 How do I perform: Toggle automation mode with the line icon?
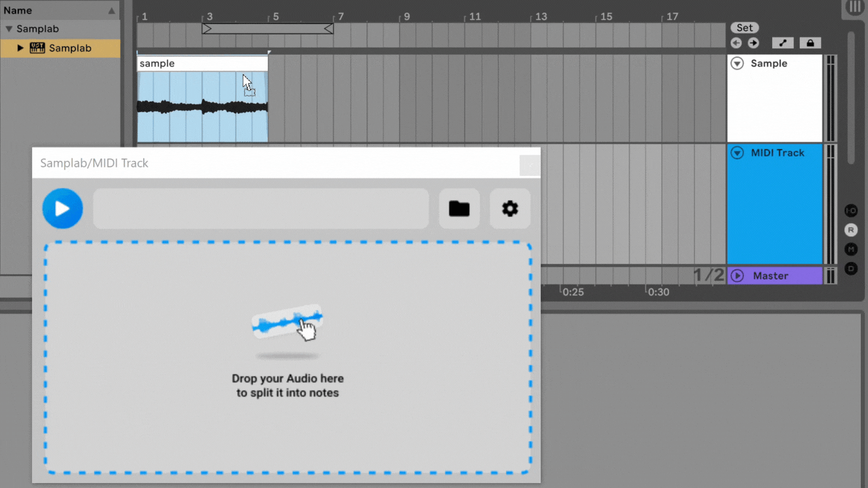[x=782, y=43]
